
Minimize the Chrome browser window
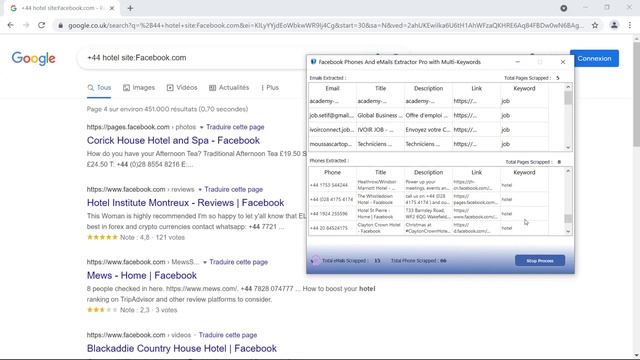pos(585,8)
